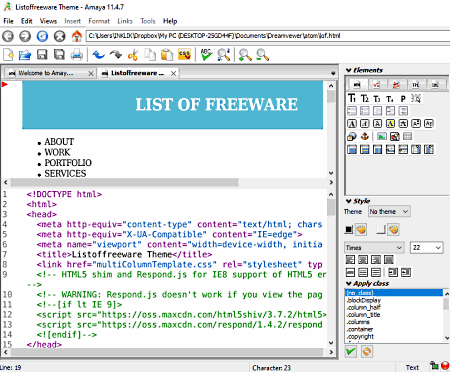Open the Views menu
The height and width of the screenshot is (372, 450).
(48, 21)
